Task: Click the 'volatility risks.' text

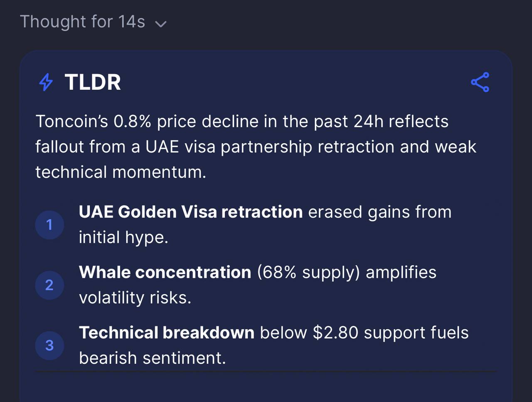Action: coord(135,298)
